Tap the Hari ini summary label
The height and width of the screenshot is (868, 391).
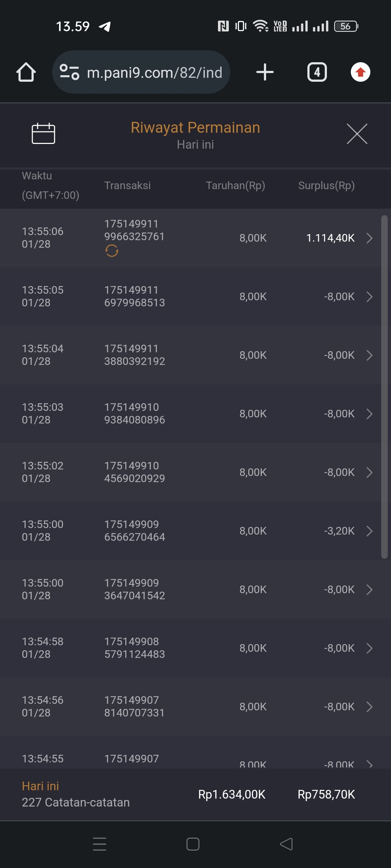click(x=41, y=786)
